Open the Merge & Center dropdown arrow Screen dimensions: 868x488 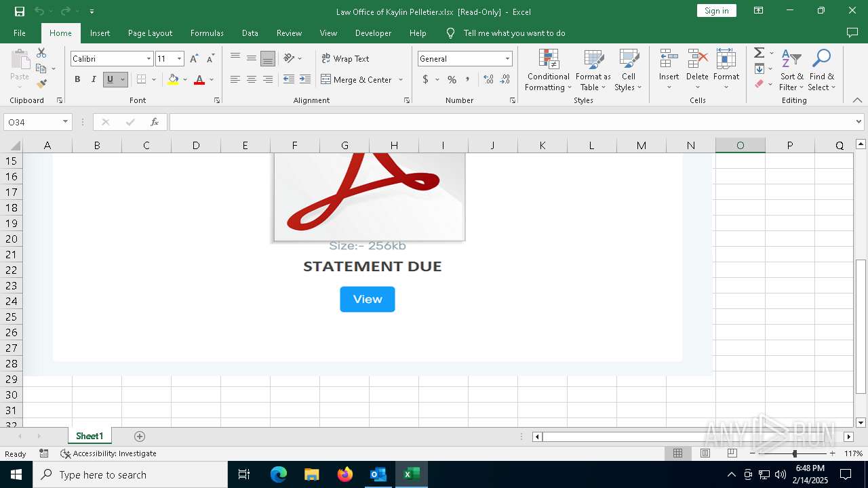pos(401,80)
